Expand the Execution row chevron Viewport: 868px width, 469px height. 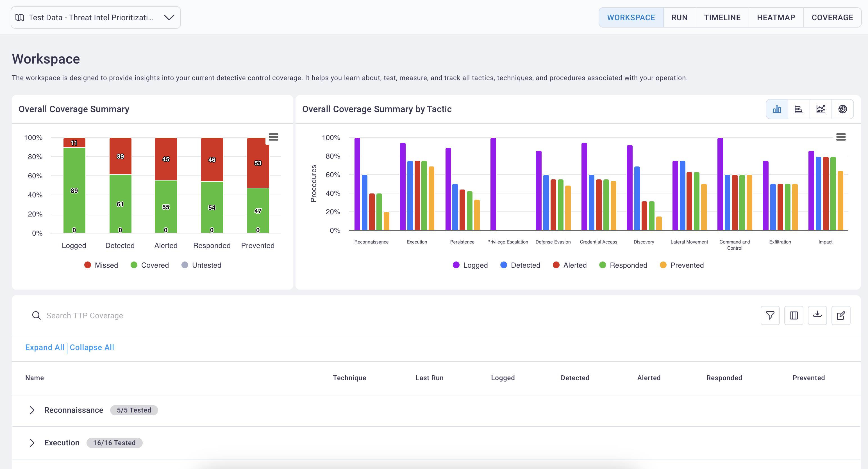[32, 443]
